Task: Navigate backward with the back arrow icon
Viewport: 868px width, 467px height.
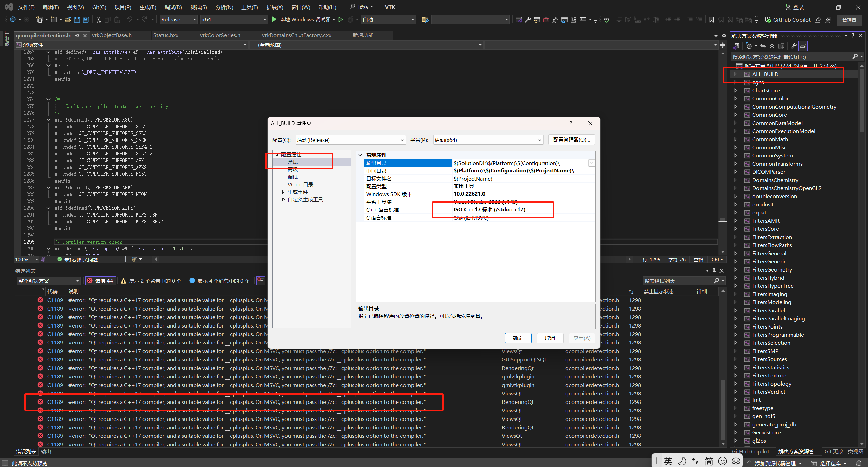Action: click(x=13, y=19)
